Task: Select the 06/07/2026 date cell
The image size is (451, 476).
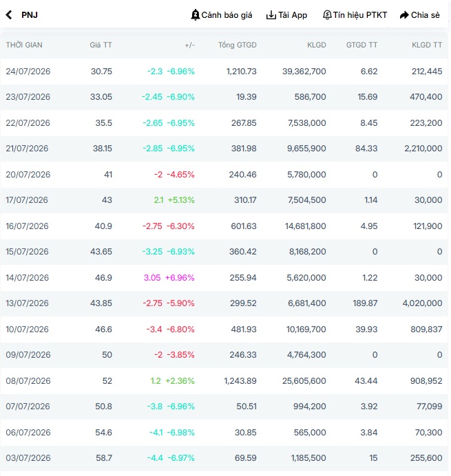Action: [28, 433]
